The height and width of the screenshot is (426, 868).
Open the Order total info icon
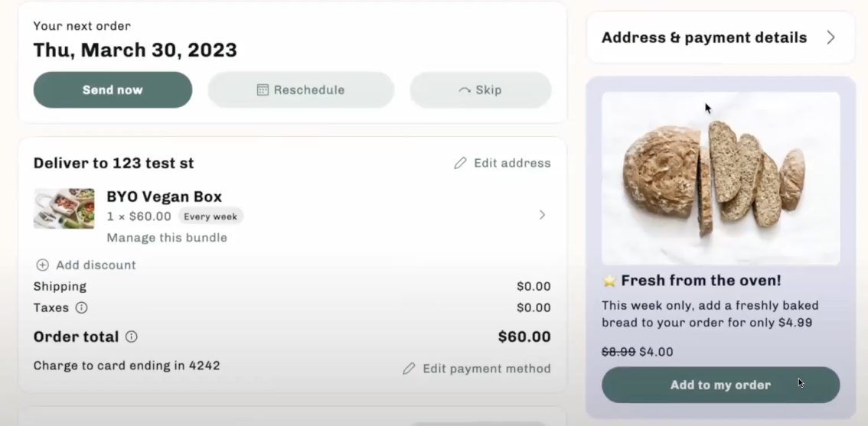click(x=131, y=337)
